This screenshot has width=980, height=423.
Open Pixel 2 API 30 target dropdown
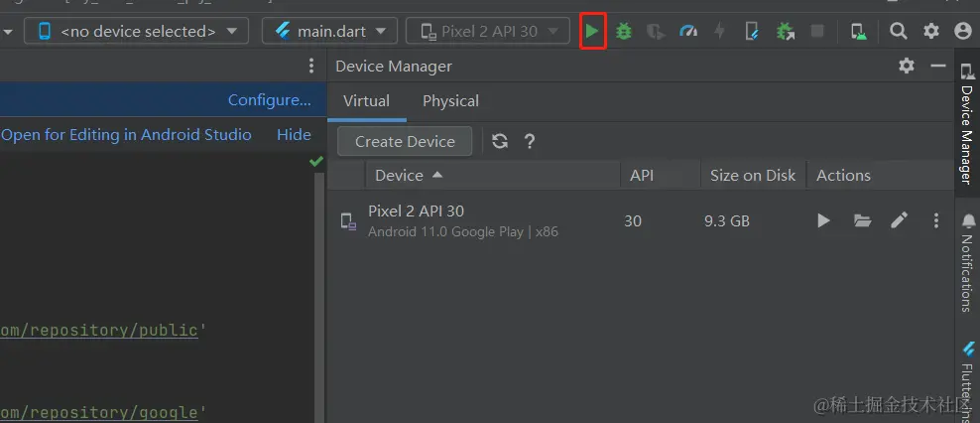pos(488,31)
